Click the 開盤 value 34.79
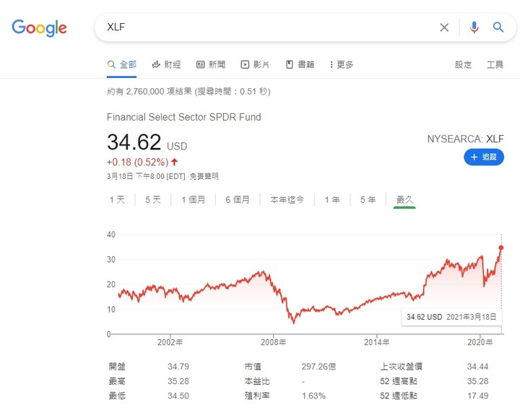Image resolution: width=520 pixels, height=420 pixels. 178,367
